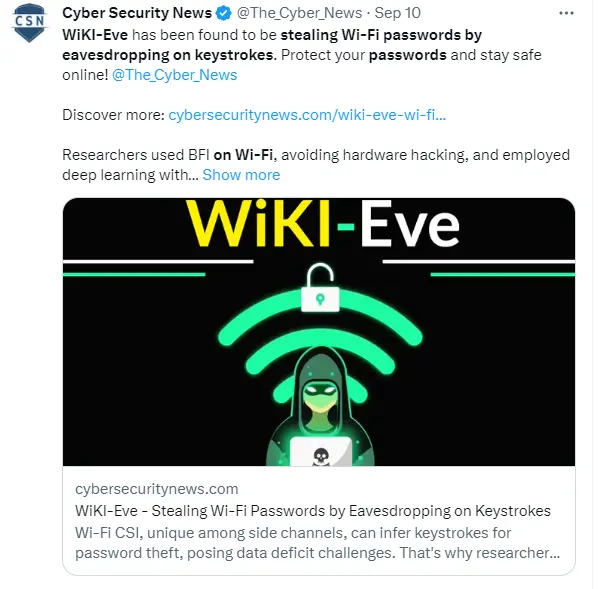Click the open padlock icon in the image
The image size is (611, 589).
tap(320, 287)
